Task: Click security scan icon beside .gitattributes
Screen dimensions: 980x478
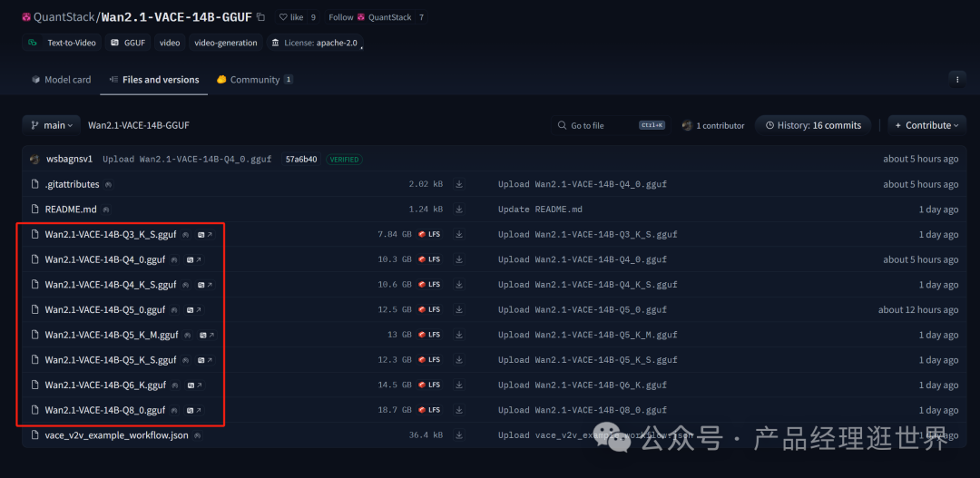Action: [x=109, y=184]
